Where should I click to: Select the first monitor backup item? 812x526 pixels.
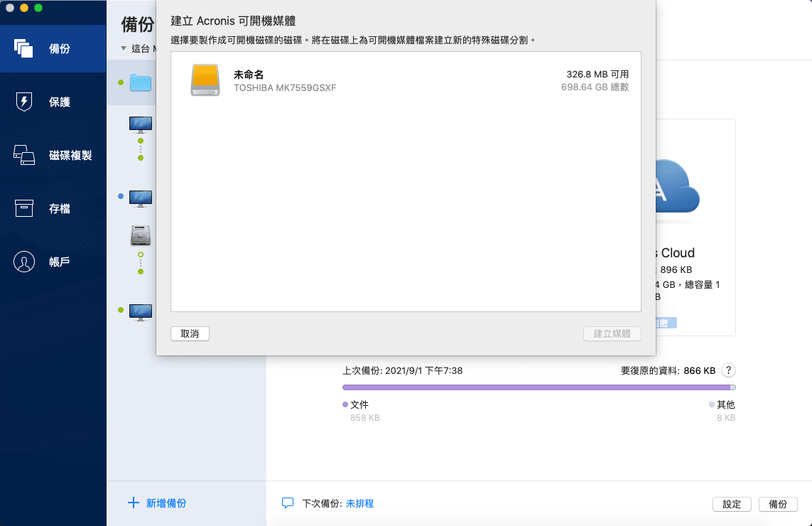click(141, 125)
